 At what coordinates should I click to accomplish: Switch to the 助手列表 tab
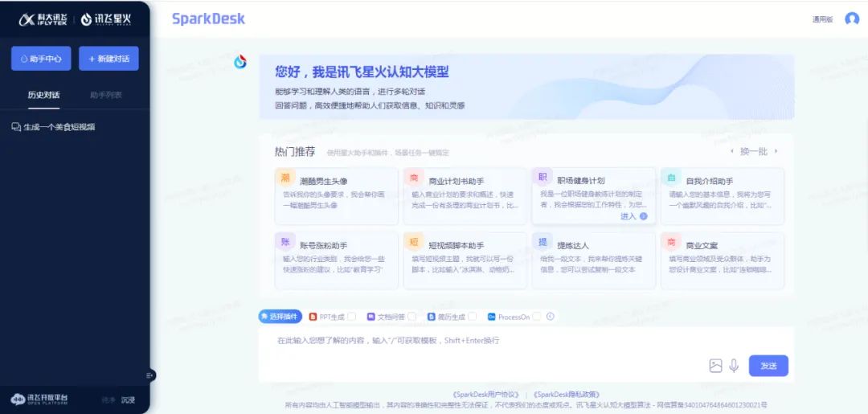[x=106, y=95]
